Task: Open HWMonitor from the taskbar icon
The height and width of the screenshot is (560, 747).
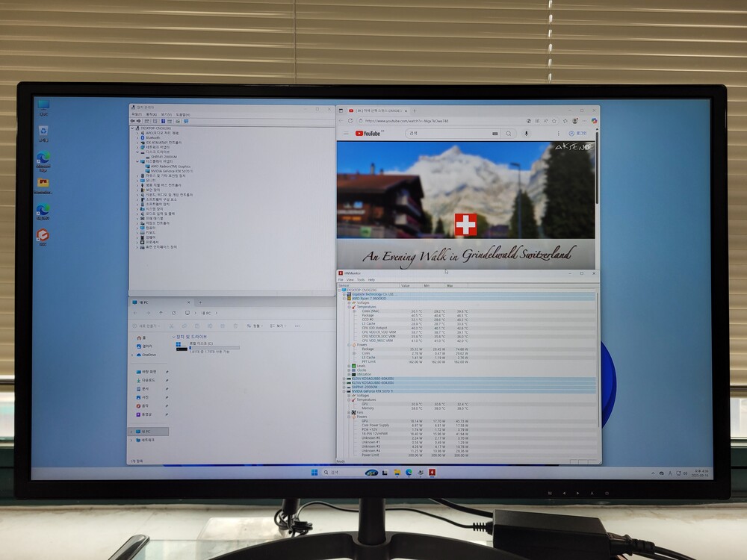Action: 431,472
